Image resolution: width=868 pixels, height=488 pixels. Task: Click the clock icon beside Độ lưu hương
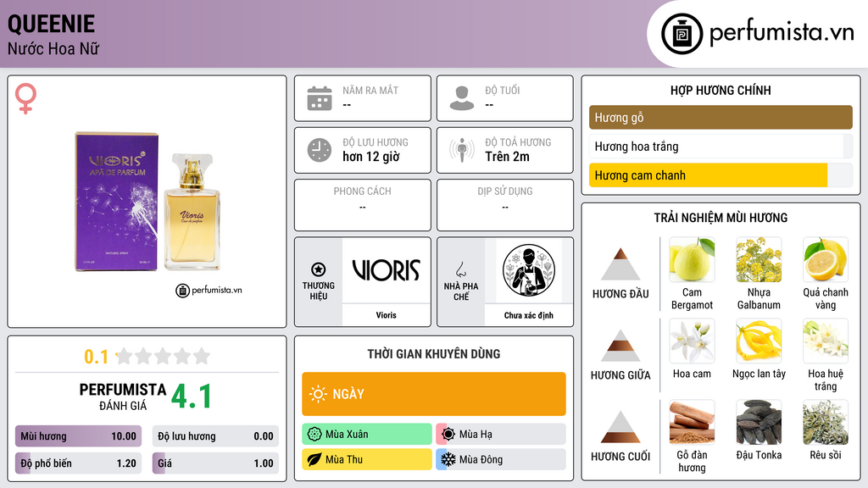[x=320, y=150]
